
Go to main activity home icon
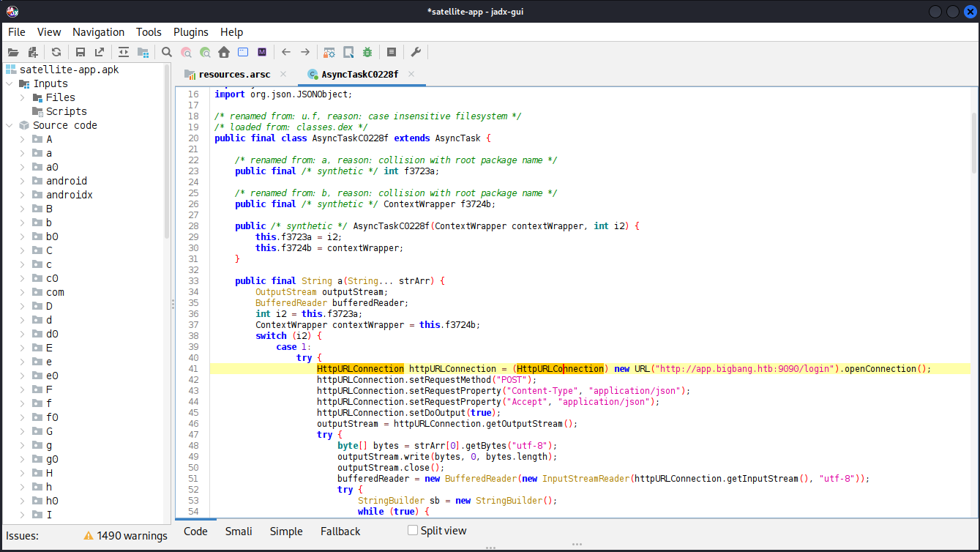click(224, 52)
